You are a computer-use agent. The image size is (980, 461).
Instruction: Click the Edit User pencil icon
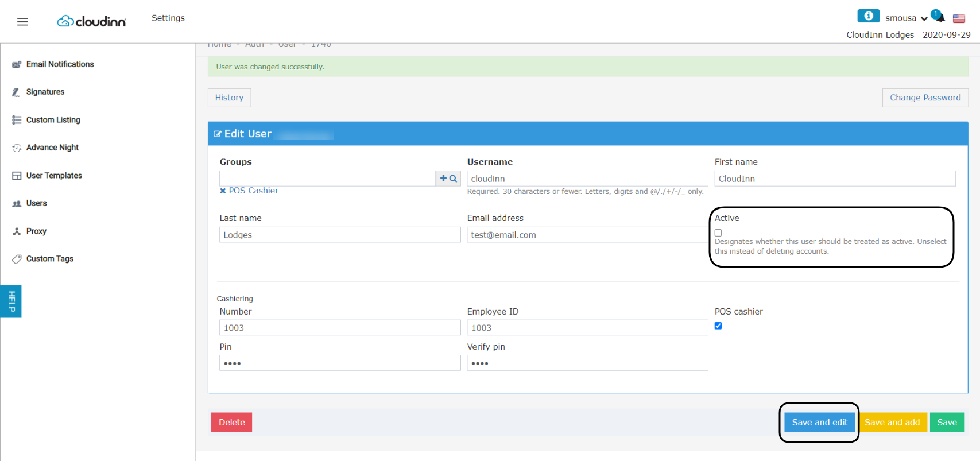218,134
